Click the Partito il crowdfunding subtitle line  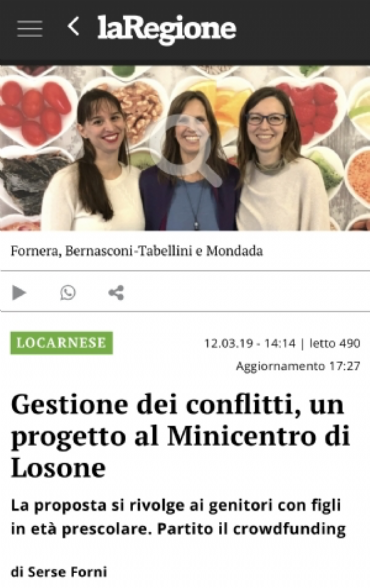pyautogui.click(x=251, y=529)
